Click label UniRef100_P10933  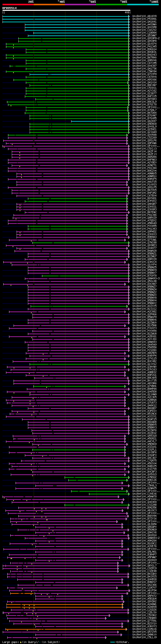pos(144,185)
